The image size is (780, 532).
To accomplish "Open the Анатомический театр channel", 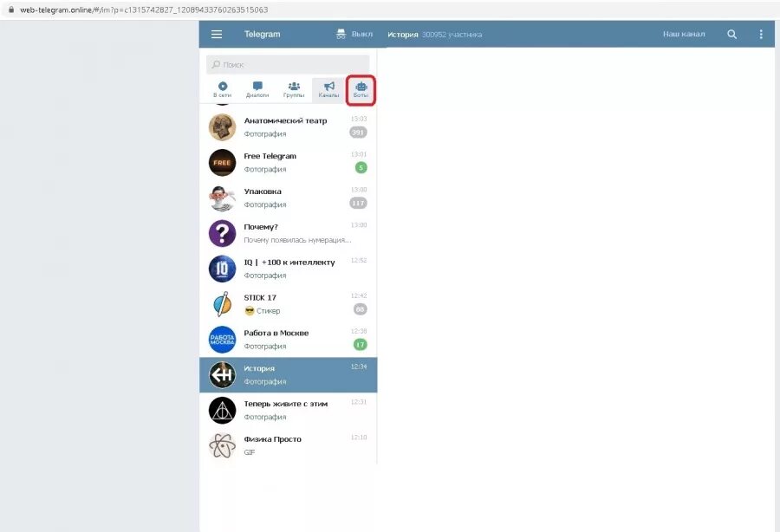I will 288,127.
